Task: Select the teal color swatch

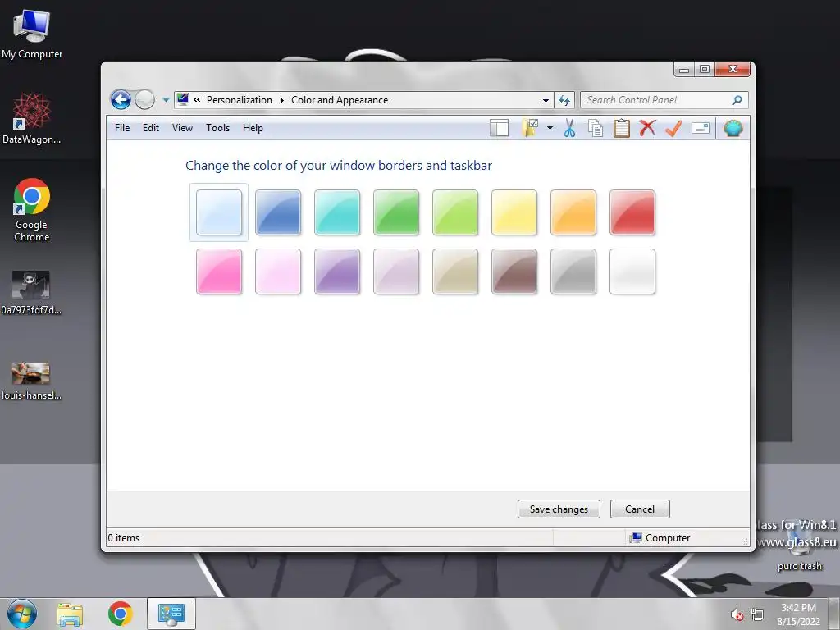Action: pos(337,212)
